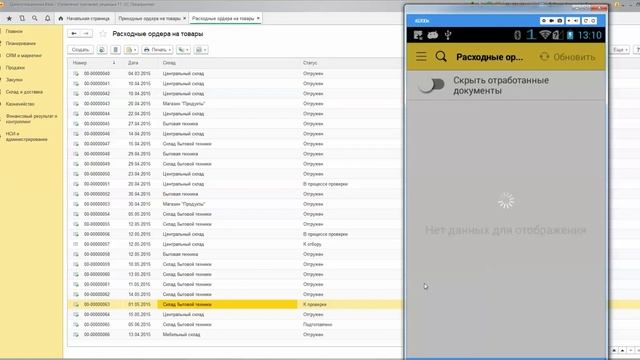The height and width of the screenshot is (360, 640).
Task: Close the Расходные ордера на товары tab
Action: coord(258,18)
